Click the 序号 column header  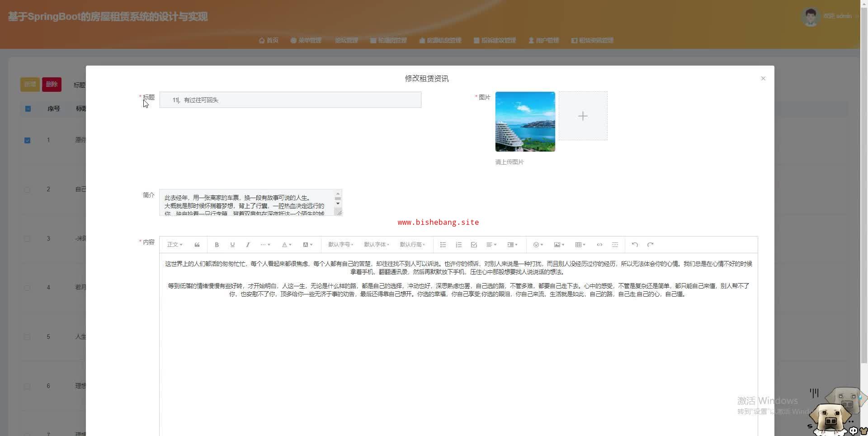(53, 109)
